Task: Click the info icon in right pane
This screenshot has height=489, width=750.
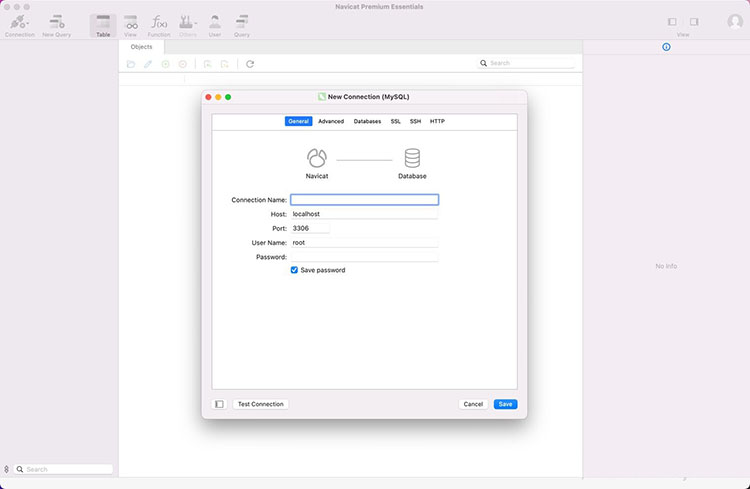Action: click(666, 47)
